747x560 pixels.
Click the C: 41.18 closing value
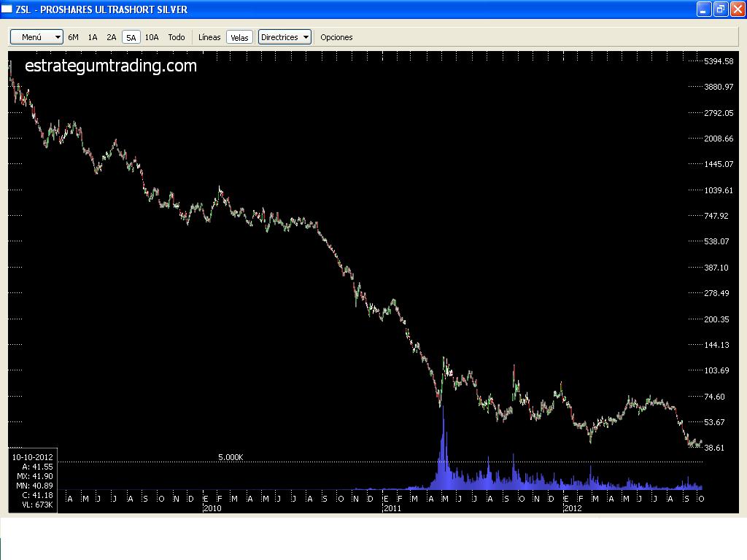37,495
